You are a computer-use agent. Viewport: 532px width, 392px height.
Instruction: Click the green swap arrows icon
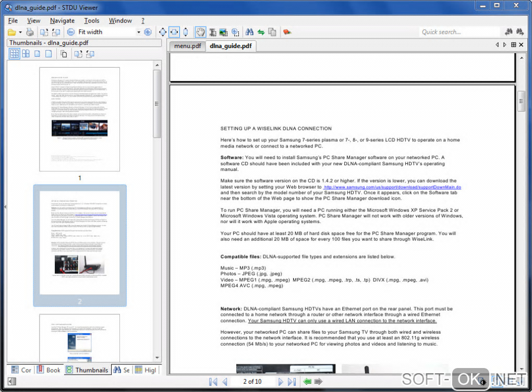261,32
